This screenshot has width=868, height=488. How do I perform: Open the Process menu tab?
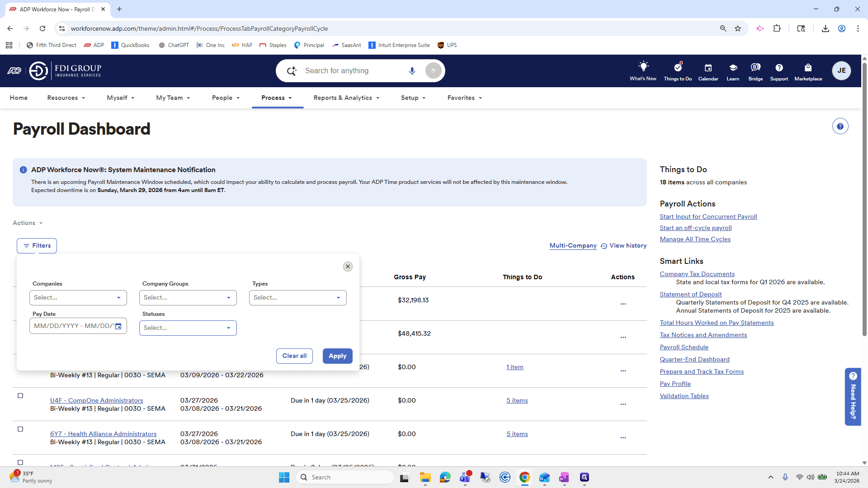click(277, 98)
